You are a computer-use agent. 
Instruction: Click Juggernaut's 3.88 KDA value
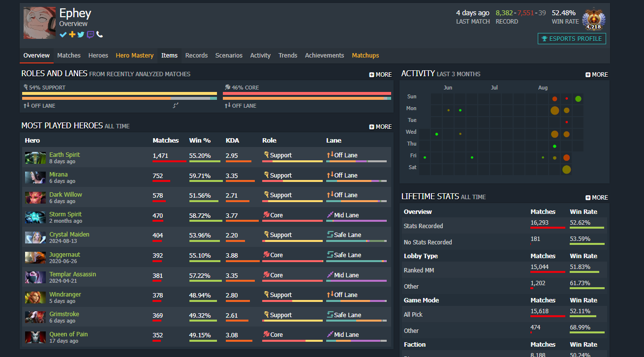(x=232, y=255)
